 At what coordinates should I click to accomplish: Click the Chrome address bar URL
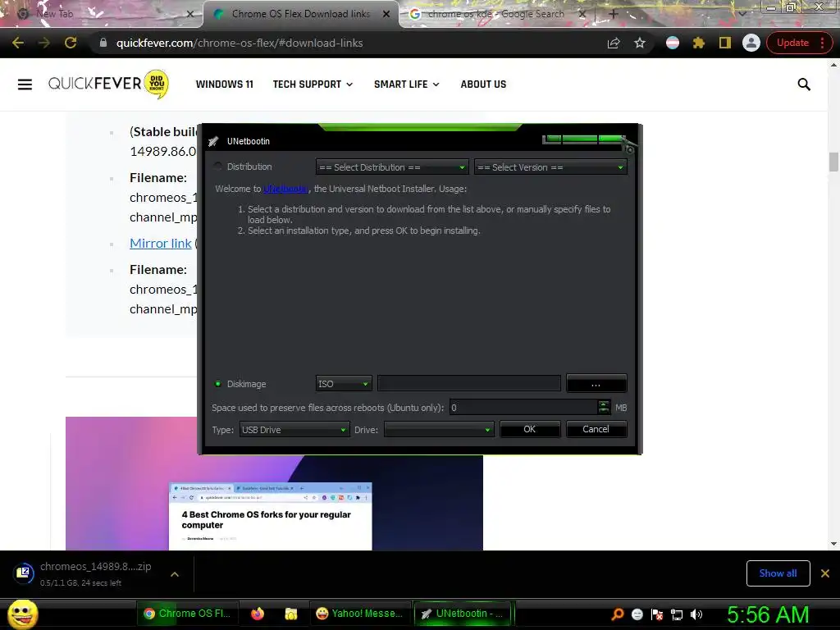[x=240, y=43]
